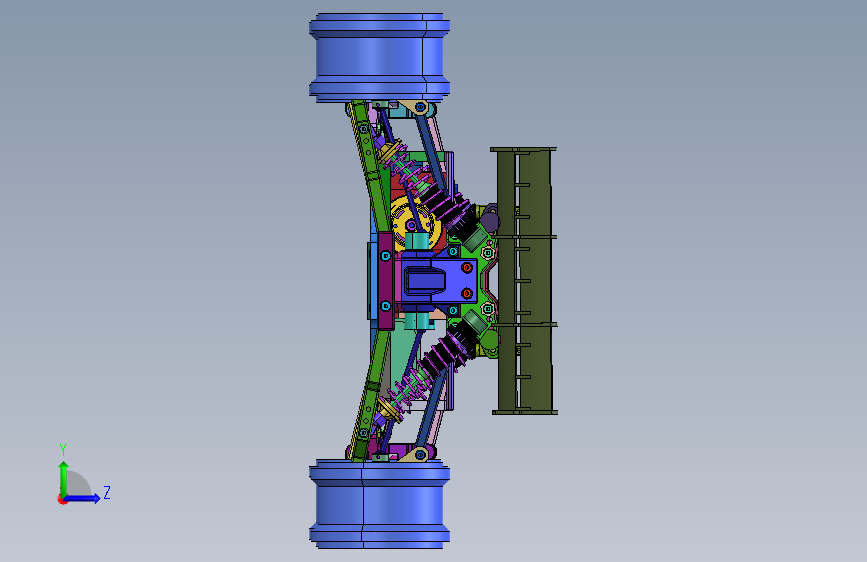Pick the magenta vertical mounting plate
The width and height of the screenshot is (867, 562).
(386, 281)
